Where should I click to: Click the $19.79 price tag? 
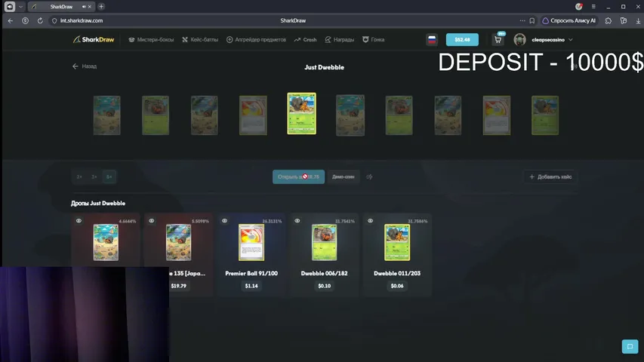[178, 286]
